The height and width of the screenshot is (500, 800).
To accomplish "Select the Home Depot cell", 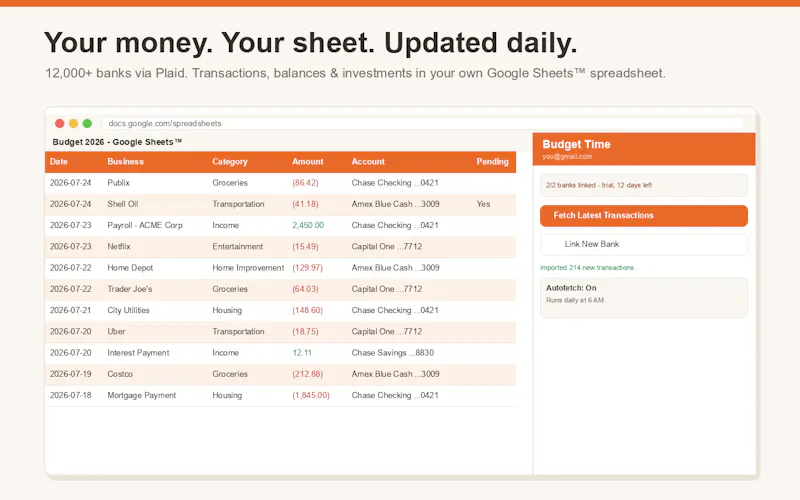I will tap(130, 268).
